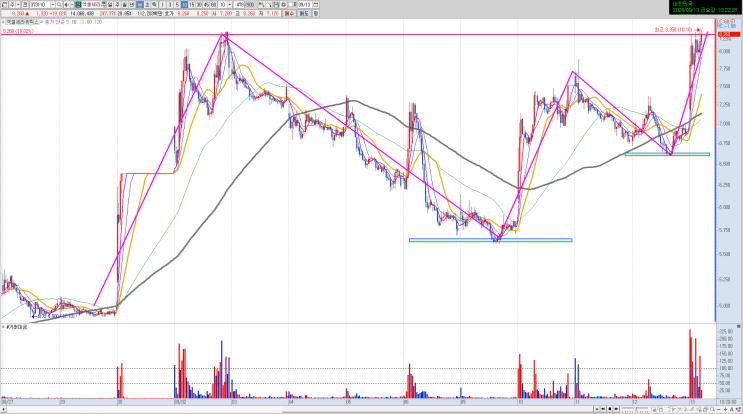Viewport: 743px width, 414px height.
Task: Select the yearly (년) chart period button
Action: tap(132, 4)
